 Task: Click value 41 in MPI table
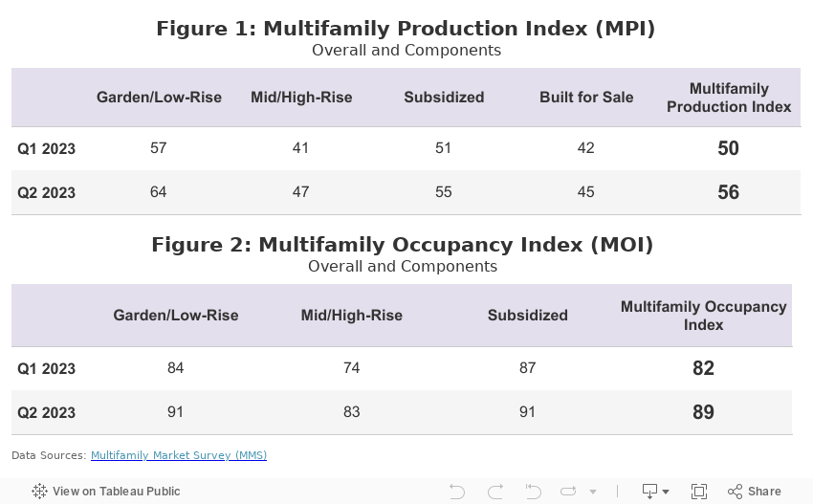[300, 148]
